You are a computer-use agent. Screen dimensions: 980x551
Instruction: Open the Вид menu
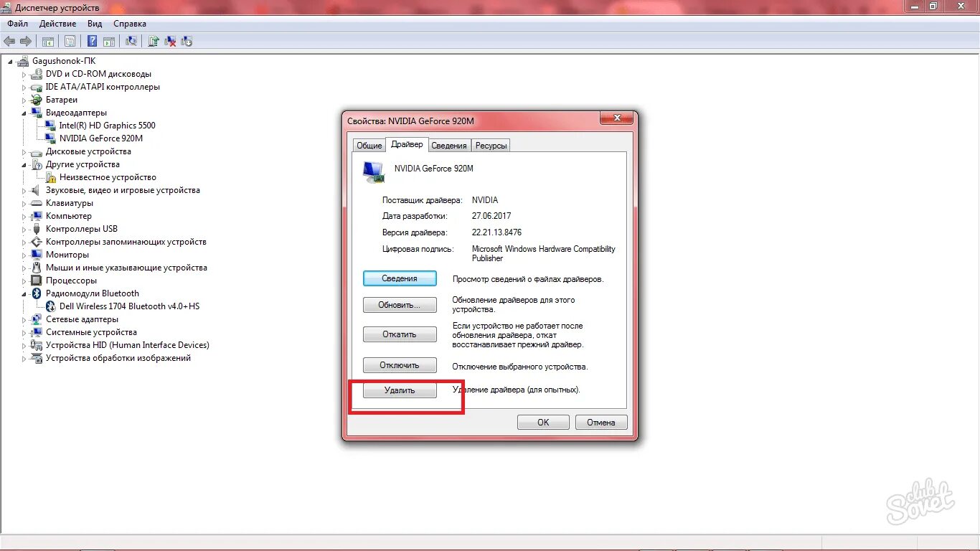(x=95, y=24)
